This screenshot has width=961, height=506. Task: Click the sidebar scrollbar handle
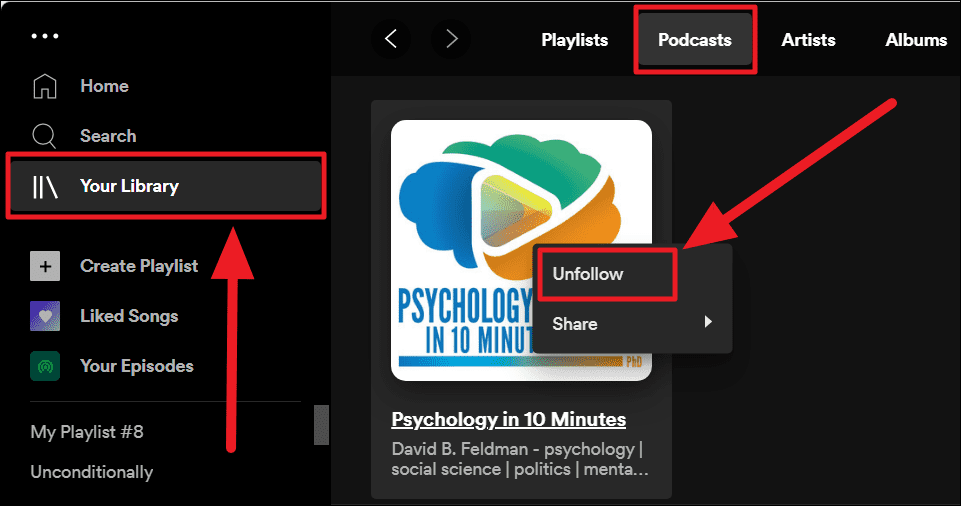pos(321,425)
